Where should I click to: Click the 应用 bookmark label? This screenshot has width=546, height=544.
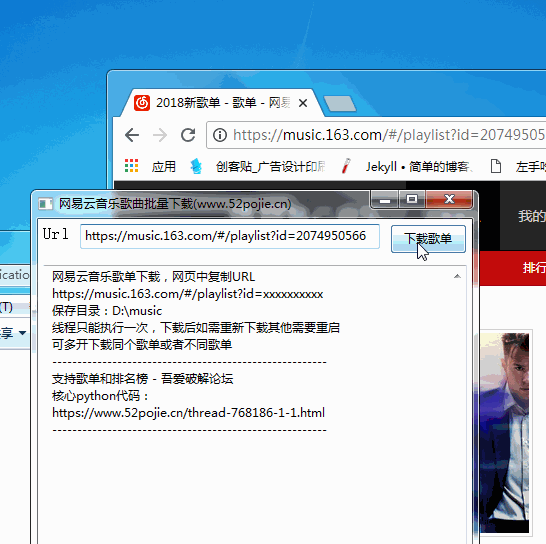[x=163, y=166]
